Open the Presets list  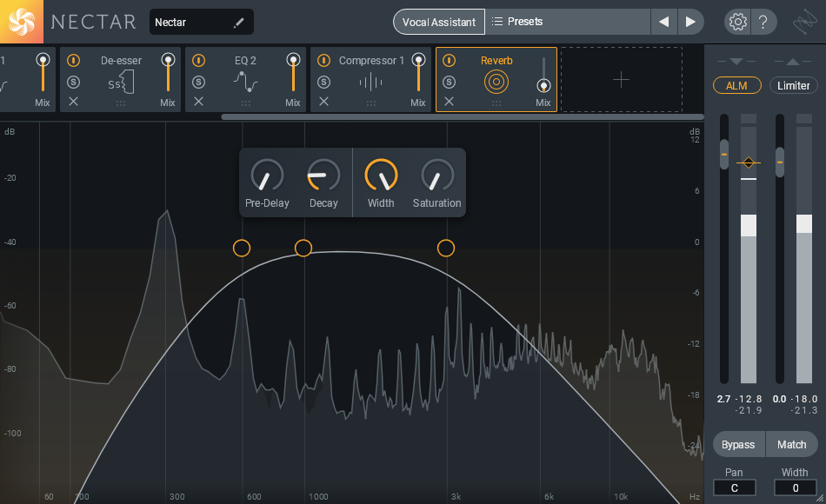pos(568,22)
